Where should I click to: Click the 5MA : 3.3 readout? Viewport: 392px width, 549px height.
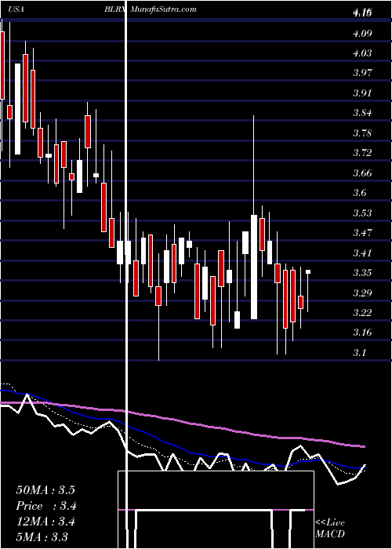[42, 536]
